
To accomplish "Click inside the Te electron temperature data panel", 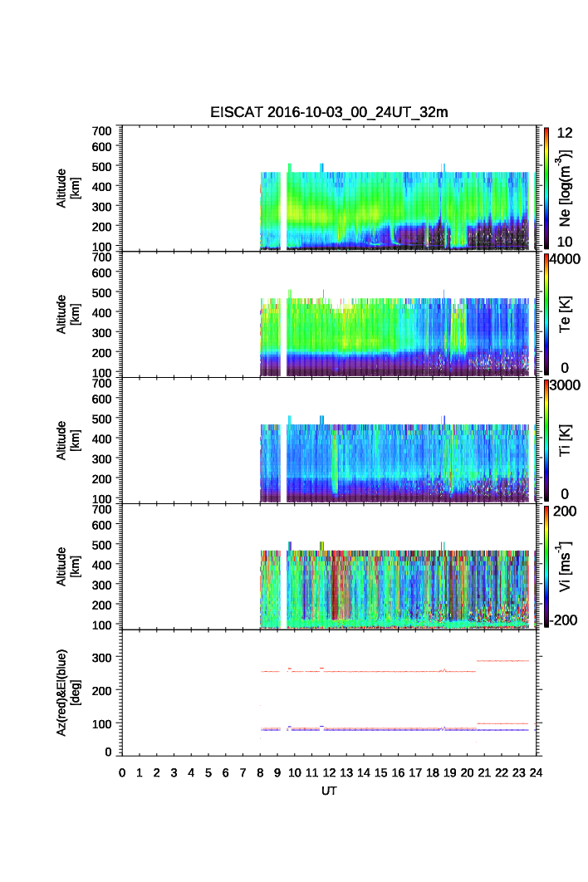I will tap(329, 315).
